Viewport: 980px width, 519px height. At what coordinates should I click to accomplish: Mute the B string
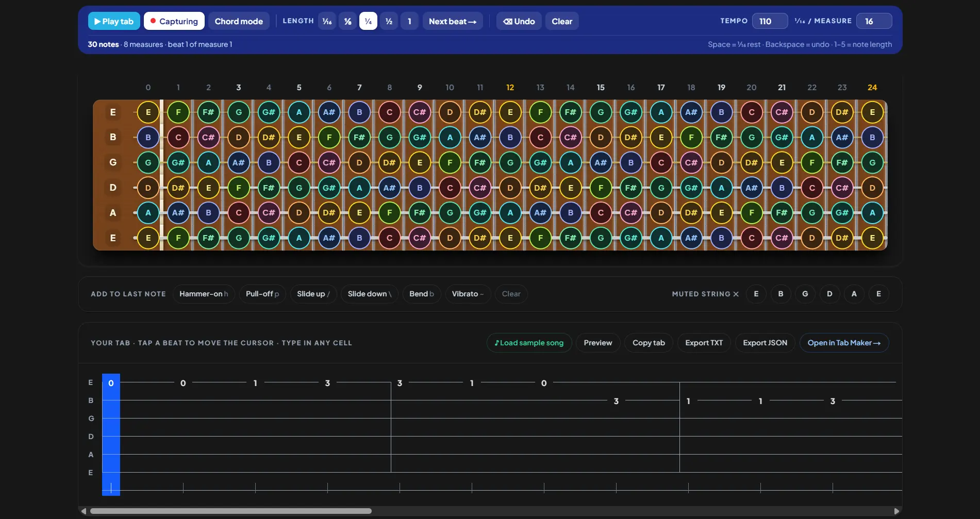point(780,294)
